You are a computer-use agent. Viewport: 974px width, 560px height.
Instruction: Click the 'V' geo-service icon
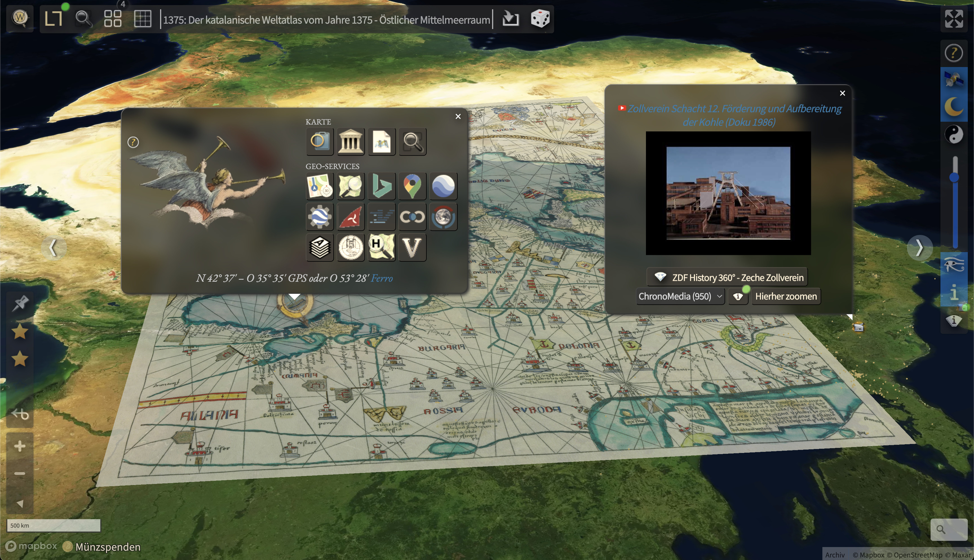[412, 247]
